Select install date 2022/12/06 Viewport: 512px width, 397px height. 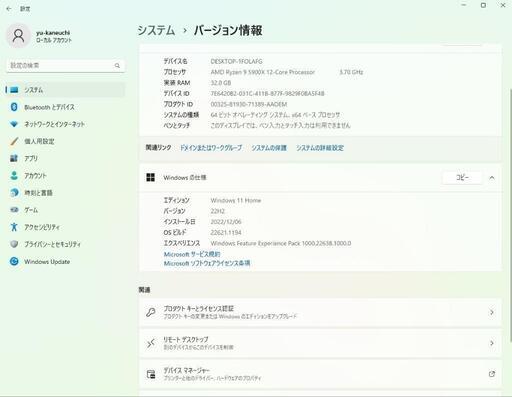226,222
